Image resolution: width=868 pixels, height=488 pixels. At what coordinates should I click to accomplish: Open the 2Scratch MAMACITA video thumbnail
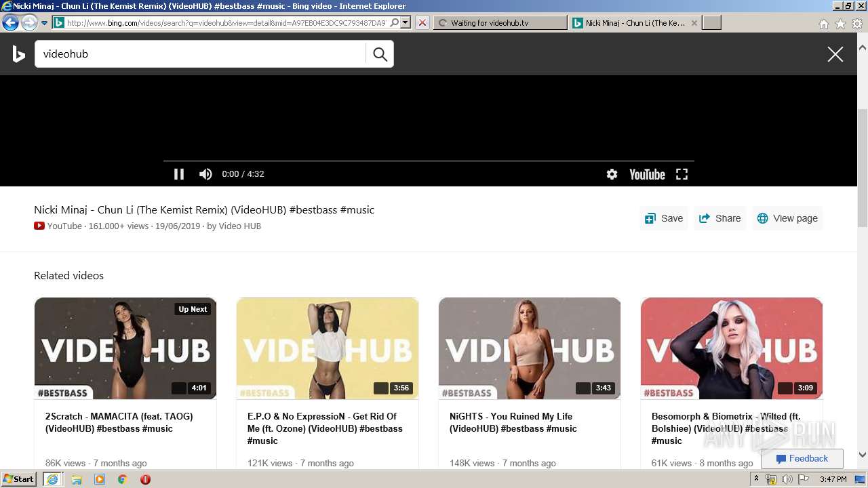coord(125,348)
